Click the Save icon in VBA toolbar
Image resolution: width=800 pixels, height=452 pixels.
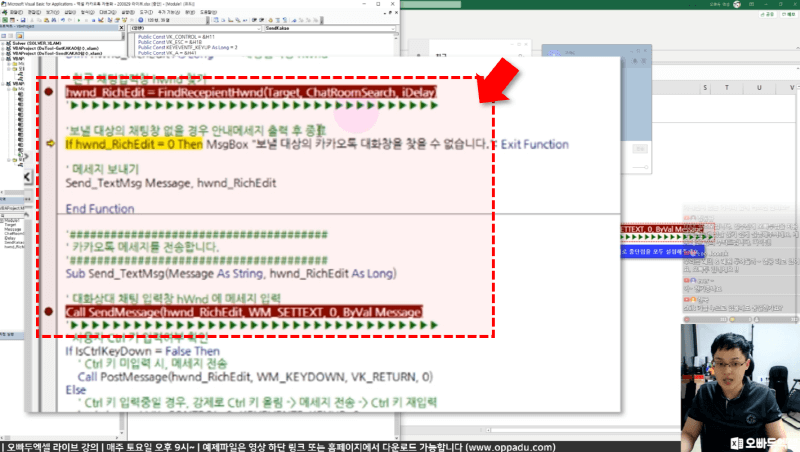click(23, 20)
